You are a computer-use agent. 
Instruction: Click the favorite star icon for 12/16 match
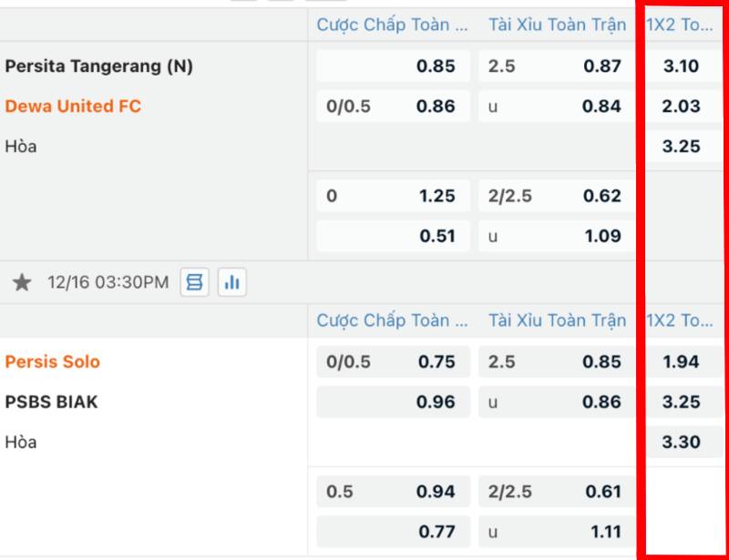pyautogui.click(x=22, y=283)
